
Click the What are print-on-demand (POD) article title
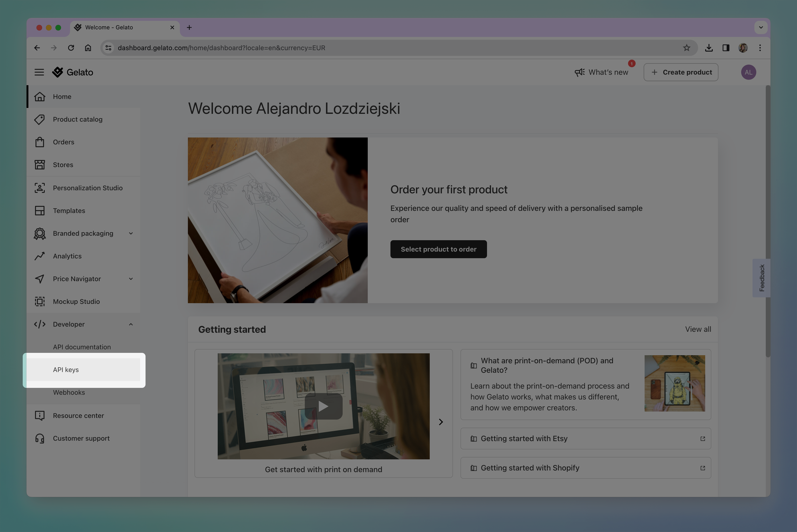(547, 365)
